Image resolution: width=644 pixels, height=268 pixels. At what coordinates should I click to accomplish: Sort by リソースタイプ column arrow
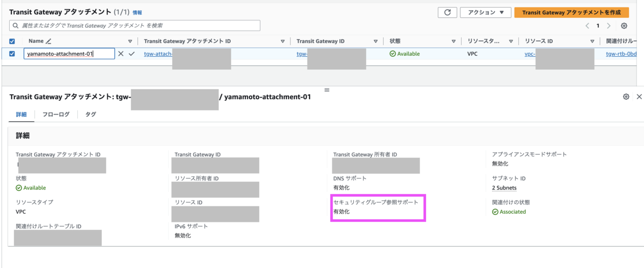512,41
